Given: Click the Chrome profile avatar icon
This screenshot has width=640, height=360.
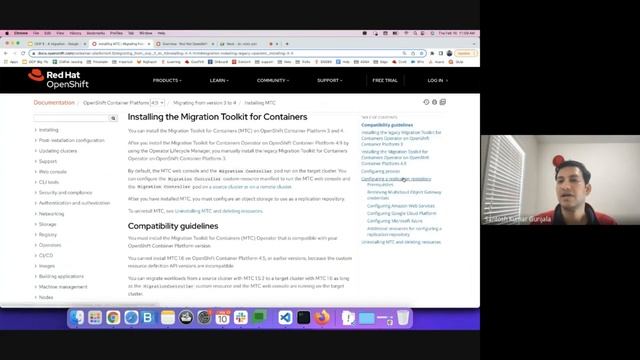Looking at the screenshot, I should tap(449, 53).
